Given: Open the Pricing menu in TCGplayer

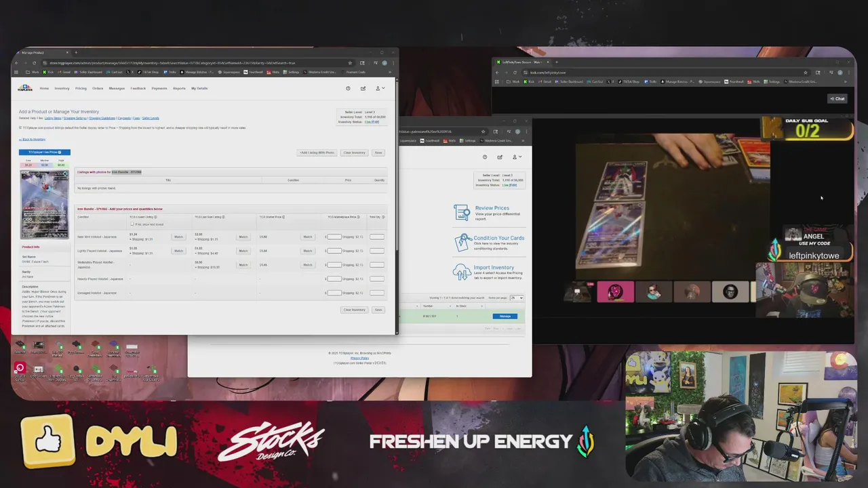Looking at the screenshot, I should click(x=81, y=88).
